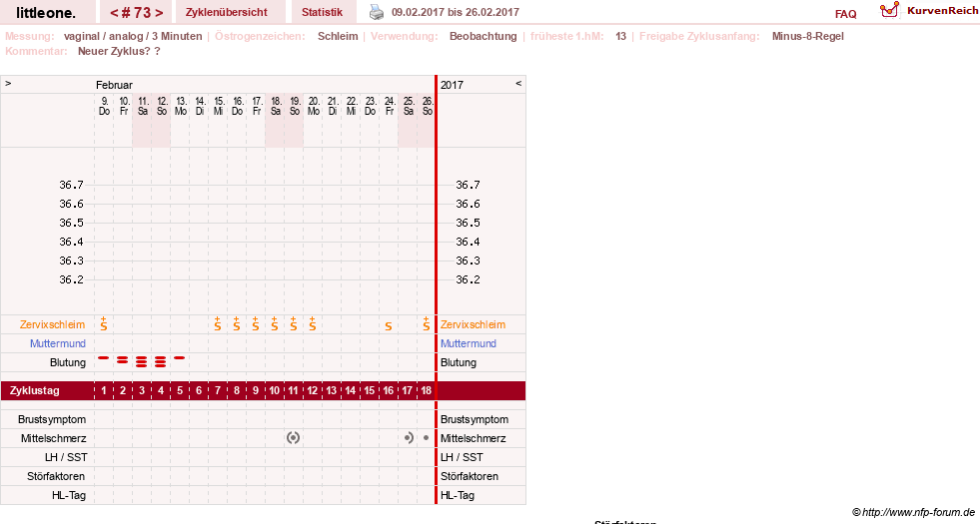The image size is (980, 524).
Task: Click the cervical mucus symbol on 17. Fr
Action: 256,324
